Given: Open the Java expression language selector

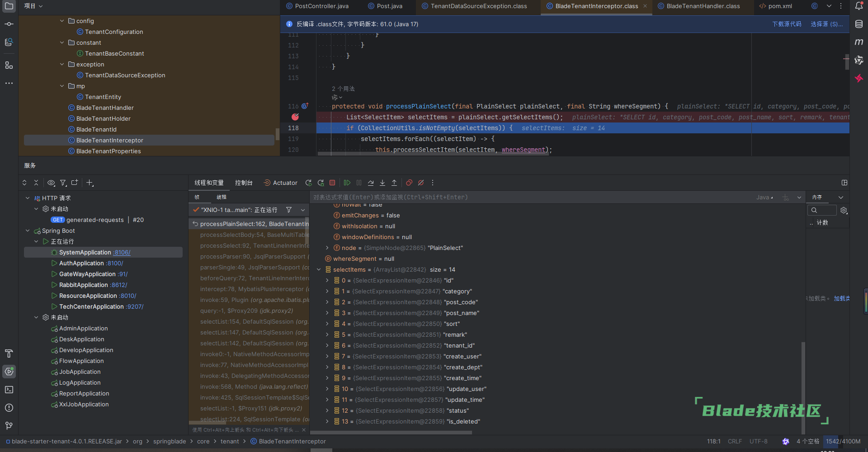Looking at the screenshot, I should [764, 198].
